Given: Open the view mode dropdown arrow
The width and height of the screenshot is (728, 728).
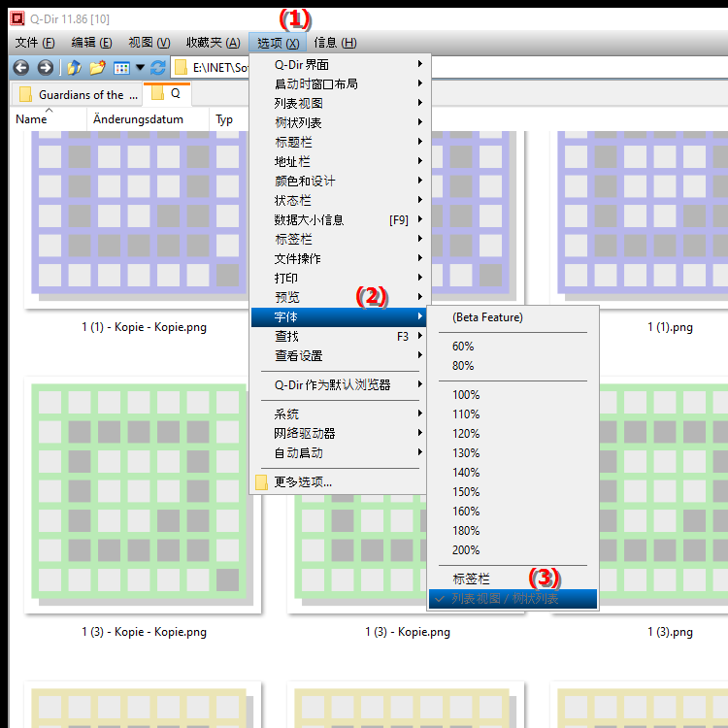Looking at the screenshot, I should click(x=140, y=68).
